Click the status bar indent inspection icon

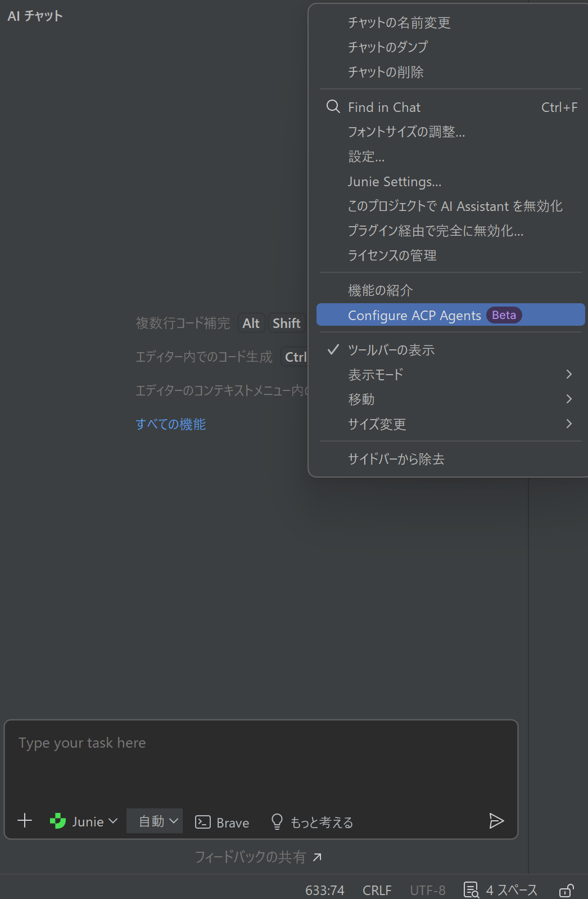(x=471, y=890)
